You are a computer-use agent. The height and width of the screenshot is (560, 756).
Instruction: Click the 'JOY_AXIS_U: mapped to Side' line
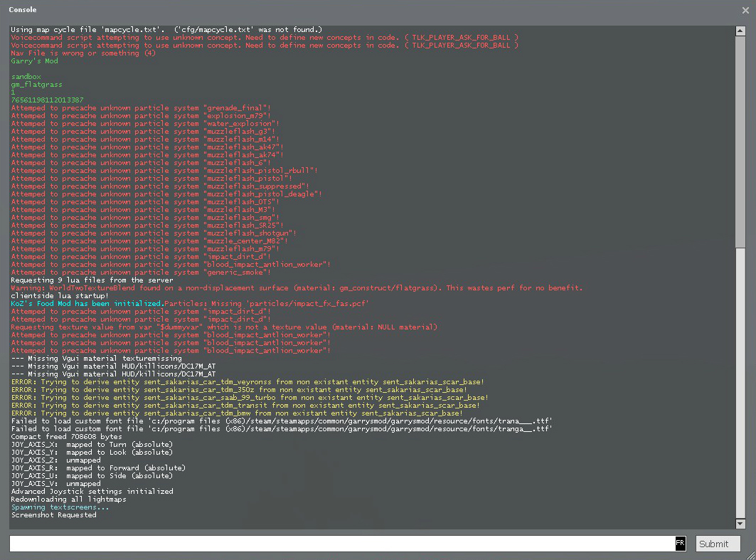pyautogui.click(x=92, y=475)
